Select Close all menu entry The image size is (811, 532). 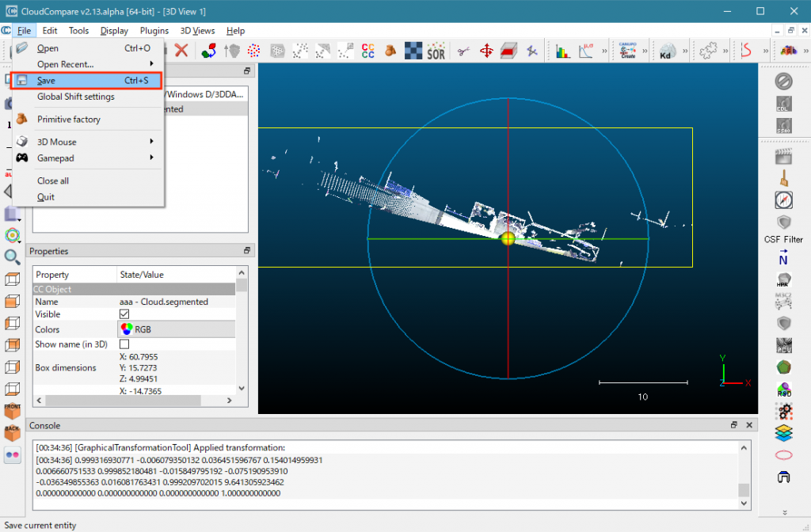[x=53, y=180]
